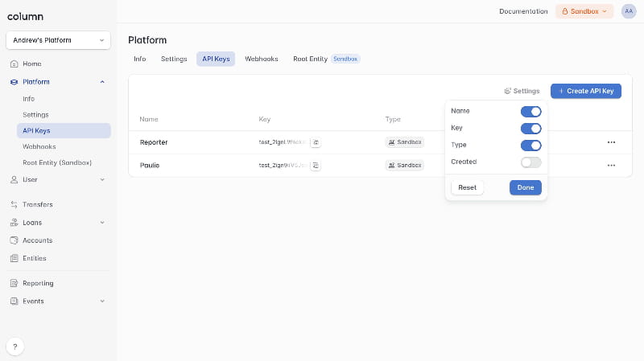This screenshot has height=361, width=644.
Task: Open the Root Entity tab
Action: pos(326,59)
